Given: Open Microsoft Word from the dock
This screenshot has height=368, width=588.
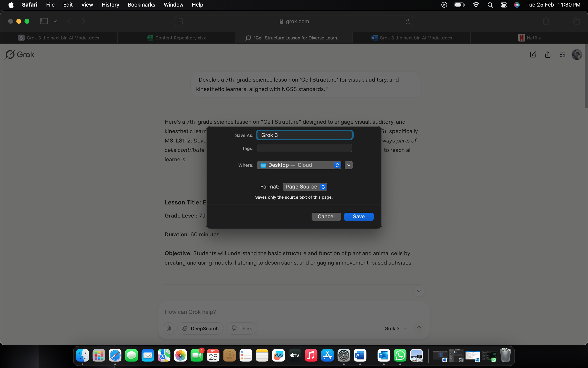Looking at the screenshot, I should click(360, 356).
